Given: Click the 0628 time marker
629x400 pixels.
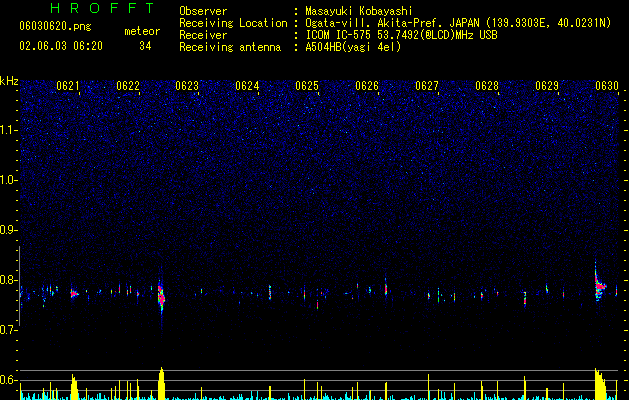Looking at the screenshot, I should click(487, 86).
